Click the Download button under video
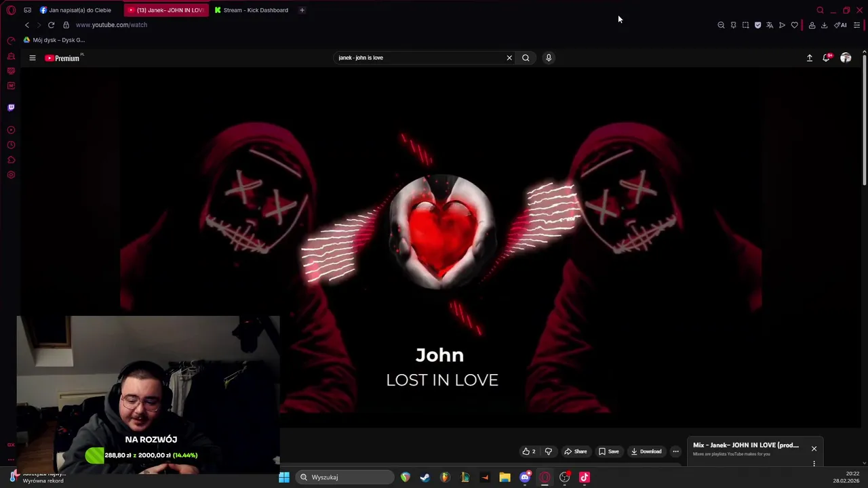 coord(646,451)
